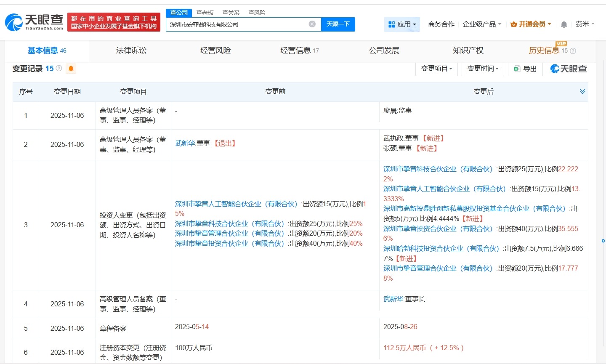The height and width of the screenshot is (364, 606).
Task: Switch to the 历史信息 tab
Action: click(545, 50)
